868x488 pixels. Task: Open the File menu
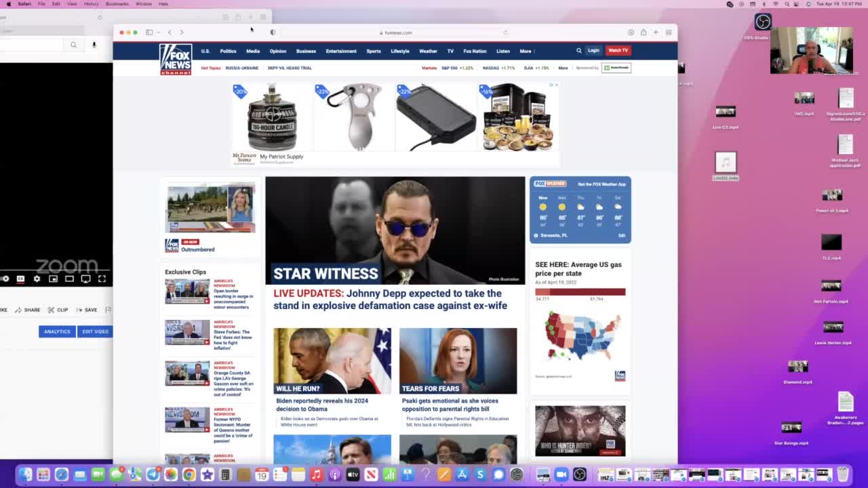click(x=41, y=4)
